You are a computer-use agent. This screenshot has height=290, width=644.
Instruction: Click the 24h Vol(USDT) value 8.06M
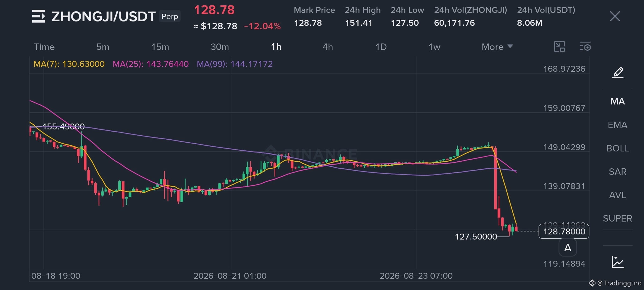529,23
